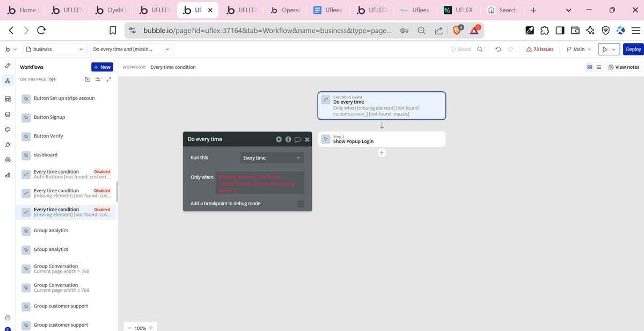Select the Design pencil icon in the sidebar
This screenshot has height=331, width=644.
(x=8, y=66)
